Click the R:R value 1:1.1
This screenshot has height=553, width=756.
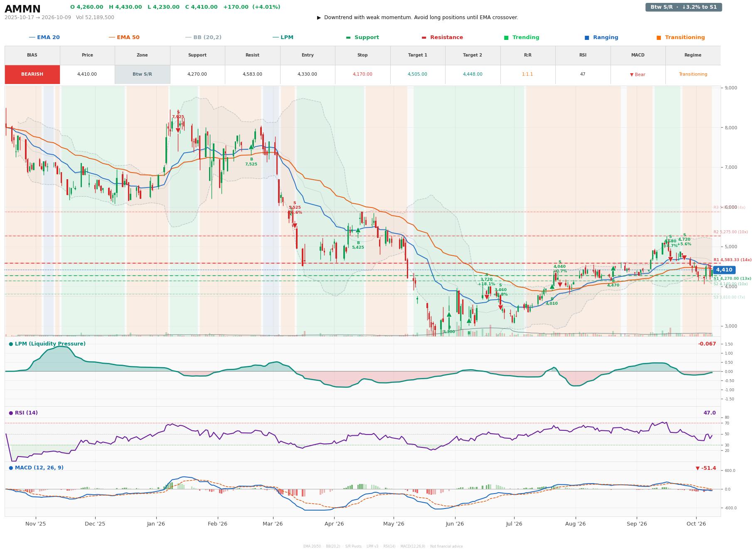527,74
